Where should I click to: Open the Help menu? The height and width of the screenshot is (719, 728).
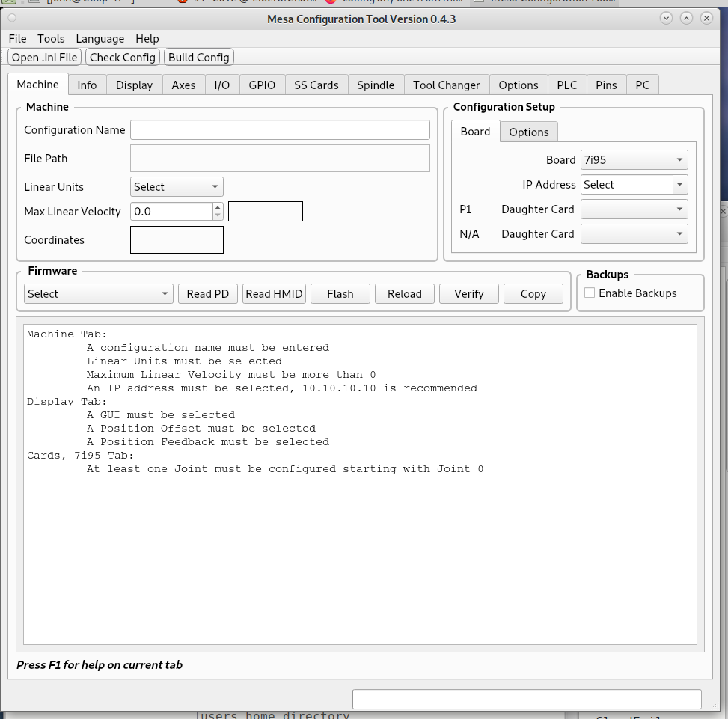(147, 38)
